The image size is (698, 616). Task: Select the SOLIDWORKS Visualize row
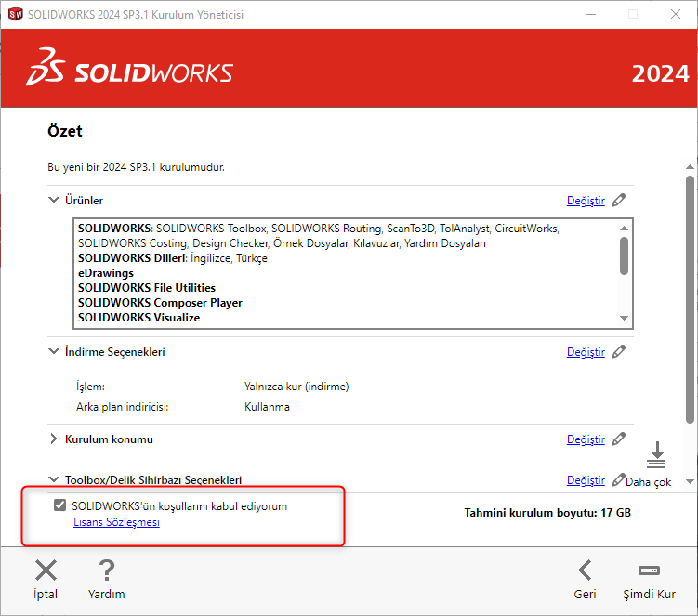point(138,318)
